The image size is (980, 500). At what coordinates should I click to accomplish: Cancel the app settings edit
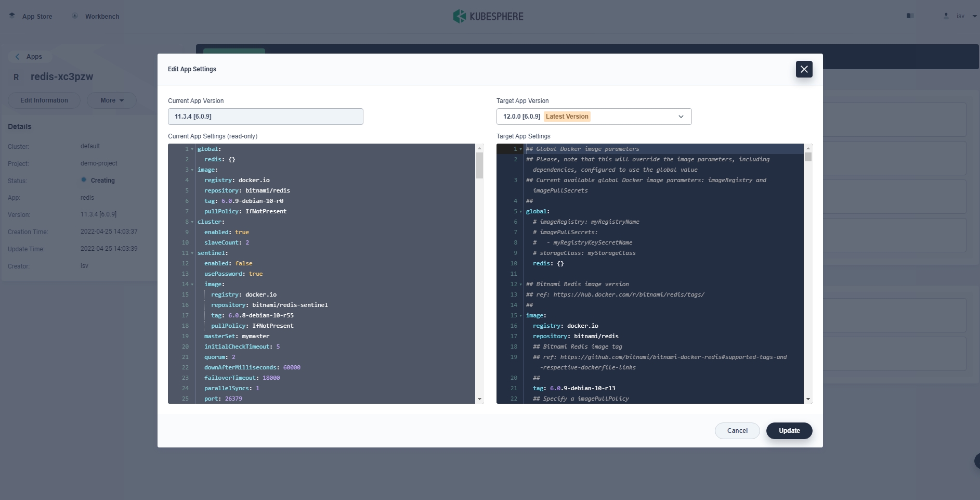(737, 431)
